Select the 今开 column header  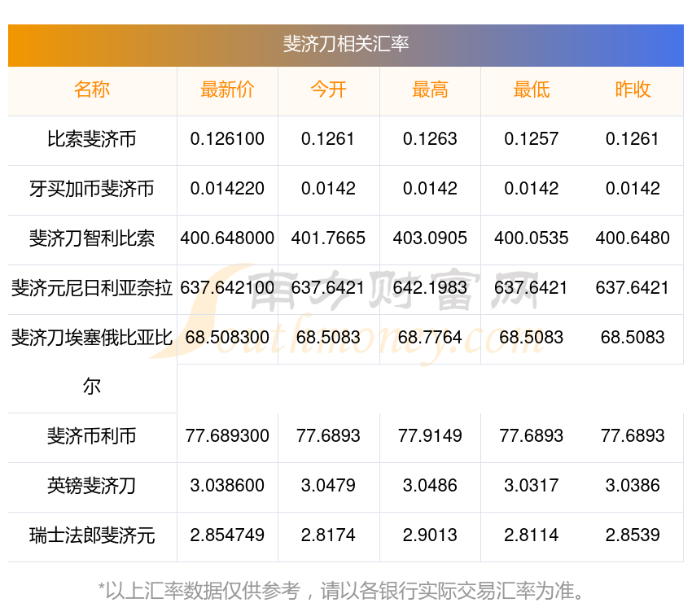[328, 90]
